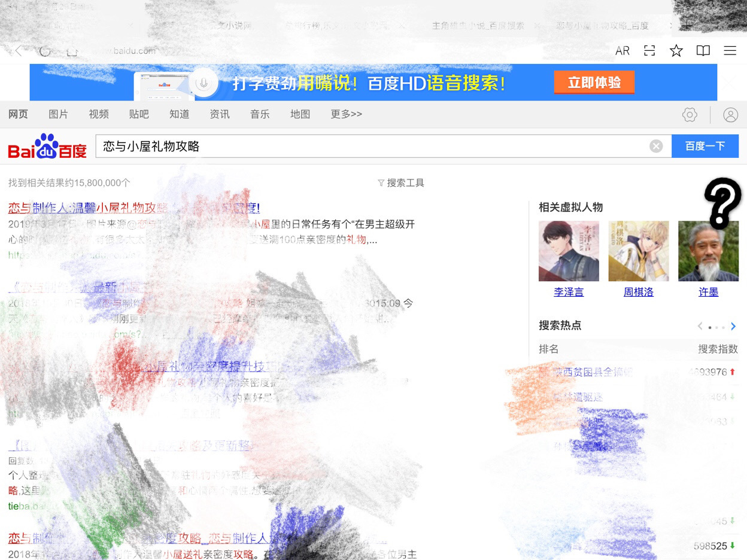Viewport: 747px width, 560px height.
Task: Bookmark the page with the star icon
Action: click(676, 51)
